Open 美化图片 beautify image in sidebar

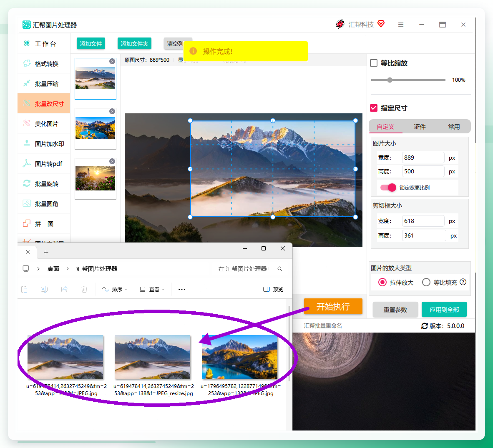coord(44,124)
